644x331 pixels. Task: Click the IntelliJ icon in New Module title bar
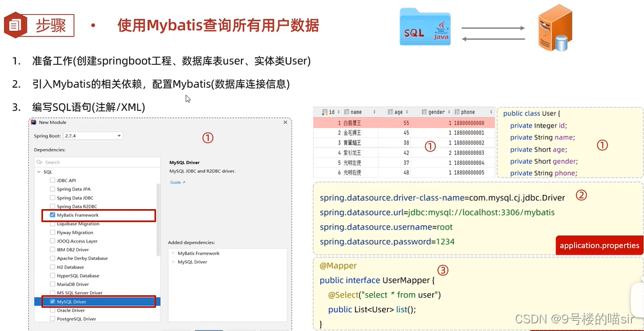click(35, 123)
